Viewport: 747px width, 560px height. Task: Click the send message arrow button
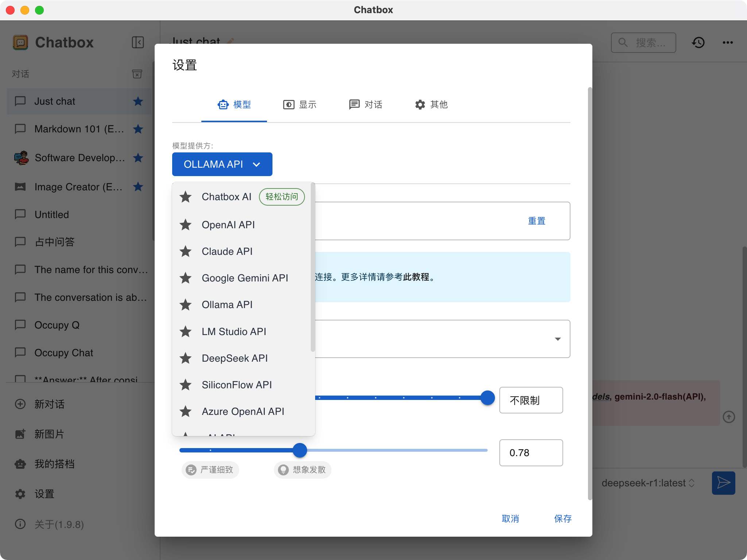coord(723,483)
